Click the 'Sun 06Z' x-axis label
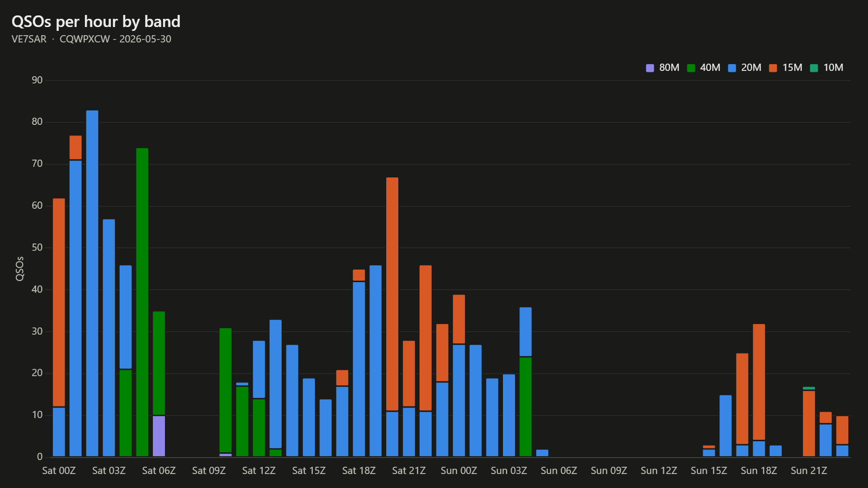Viewport: 868px width, 488px height. [x=559, y=471]
